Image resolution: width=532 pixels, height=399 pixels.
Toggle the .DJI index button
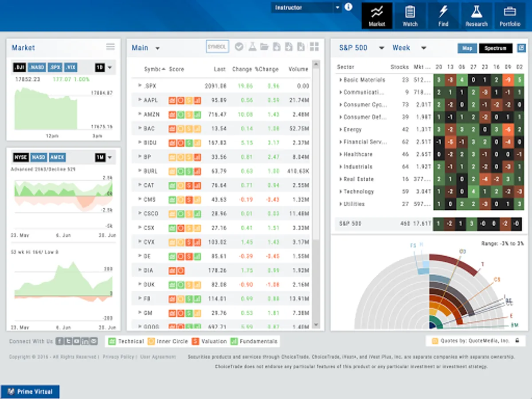tap(19, 67)
